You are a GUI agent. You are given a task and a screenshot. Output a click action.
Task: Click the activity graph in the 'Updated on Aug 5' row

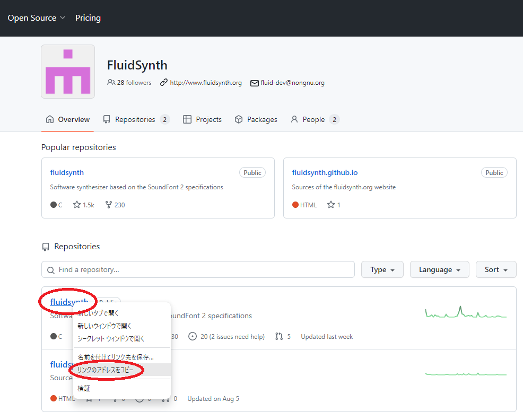click(x=466, y=374)
